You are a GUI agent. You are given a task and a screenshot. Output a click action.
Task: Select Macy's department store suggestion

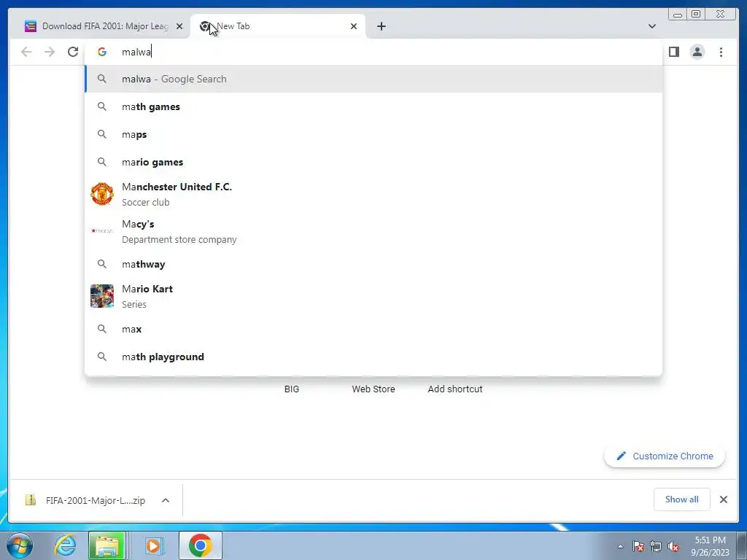[x=373, y=231]
